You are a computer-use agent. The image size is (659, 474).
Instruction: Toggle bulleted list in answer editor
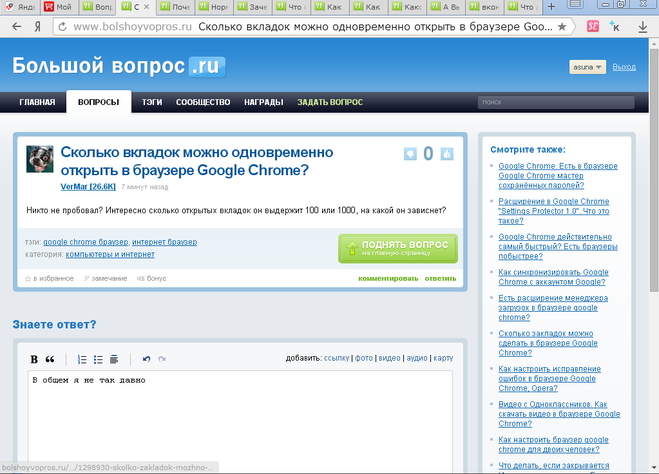[98, 359]
